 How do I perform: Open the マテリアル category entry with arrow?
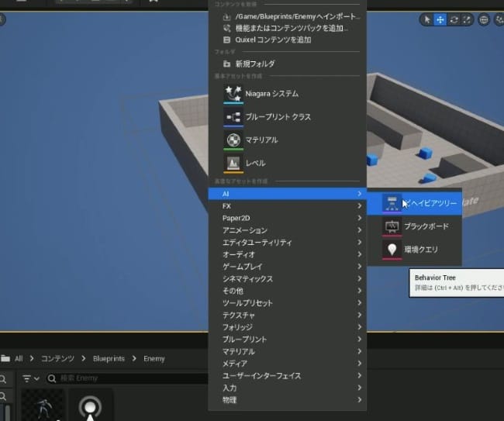click(288, 351)
